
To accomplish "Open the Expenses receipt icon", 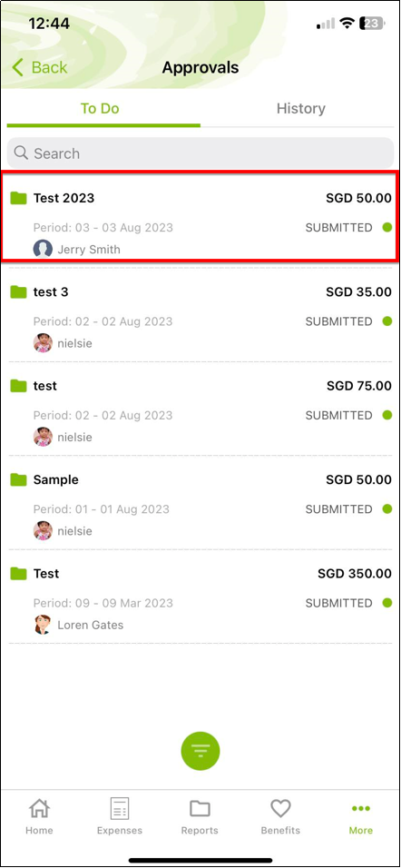I will pos(120,809).
